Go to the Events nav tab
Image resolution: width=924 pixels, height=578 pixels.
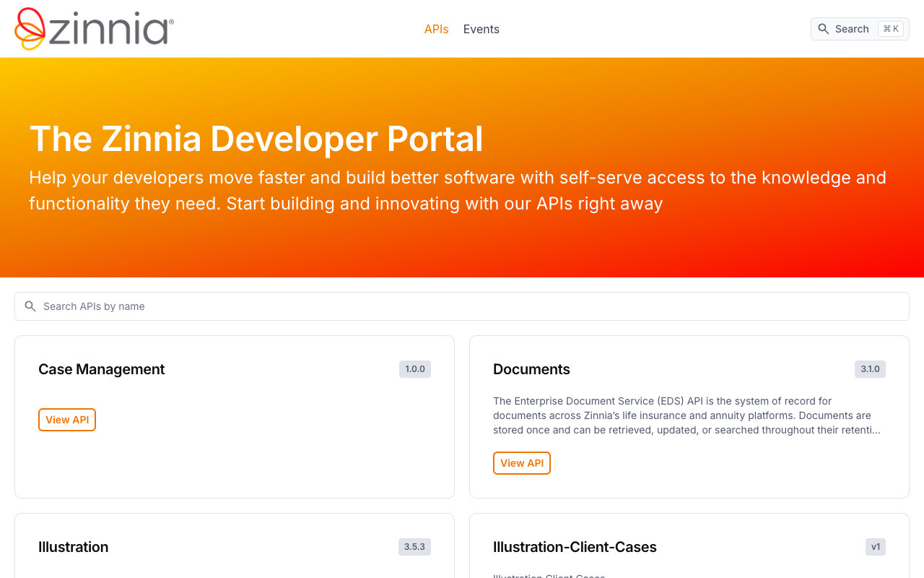click(x=481, y=29)
